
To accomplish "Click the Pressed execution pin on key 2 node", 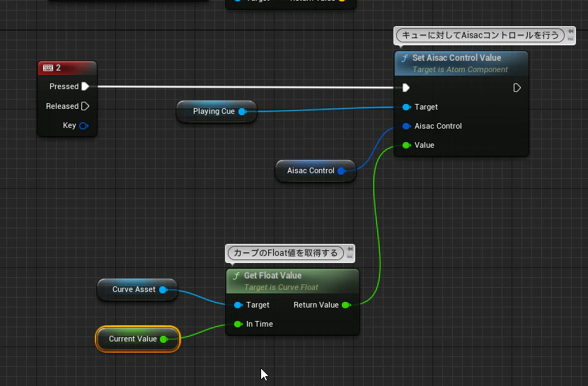I will point(85,86).
